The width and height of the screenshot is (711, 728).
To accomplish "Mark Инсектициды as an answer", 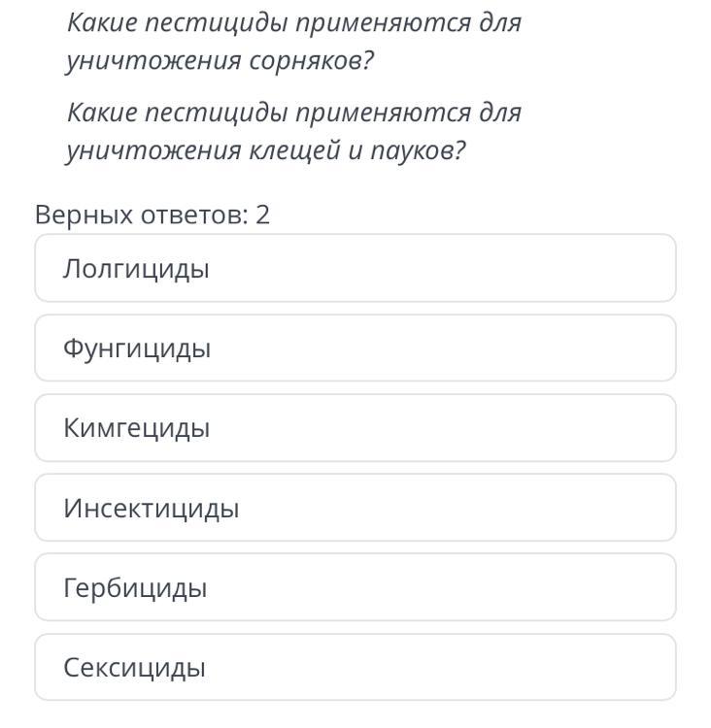I will tap(355, 508).
